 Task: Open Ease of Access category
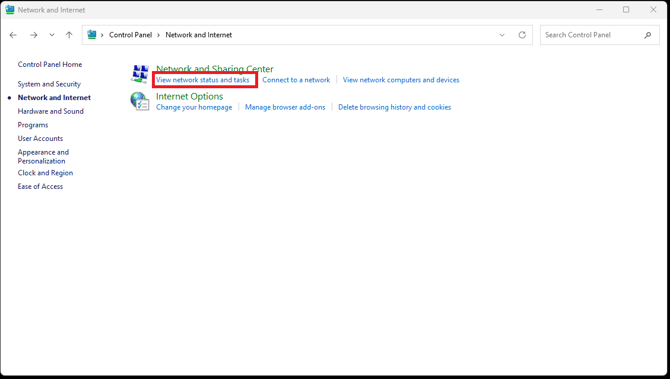(x=40, y=186)
